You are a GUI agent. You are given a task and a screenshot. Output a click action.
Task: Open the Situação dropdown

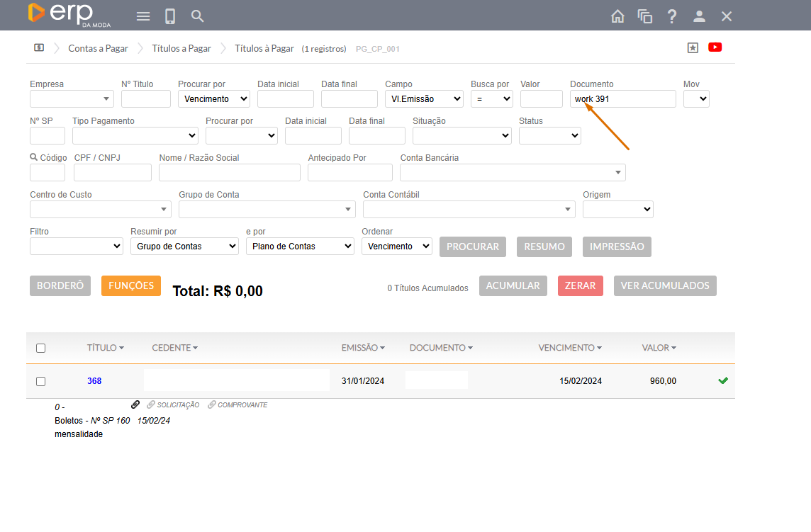462,135
